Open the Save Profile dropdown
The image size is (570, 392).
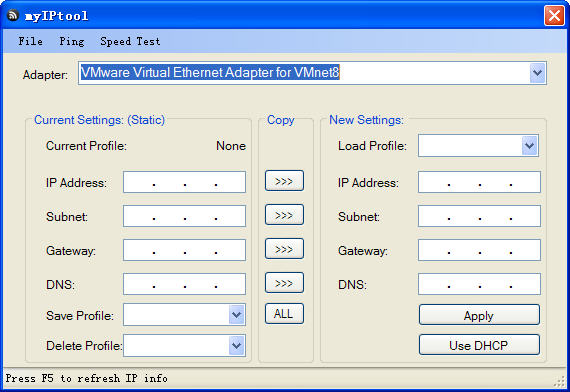coord(237,315)
